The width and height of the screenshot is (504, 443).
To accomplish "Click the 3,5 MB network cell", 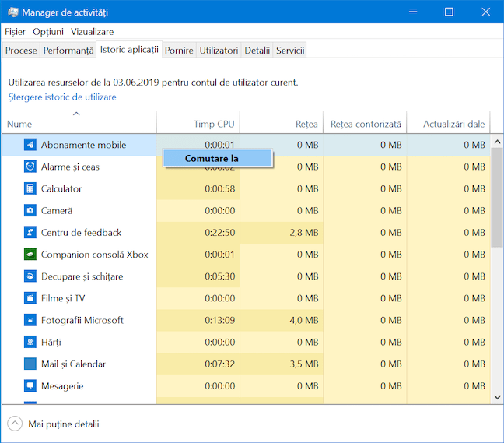I will click(x=282, y=364).
